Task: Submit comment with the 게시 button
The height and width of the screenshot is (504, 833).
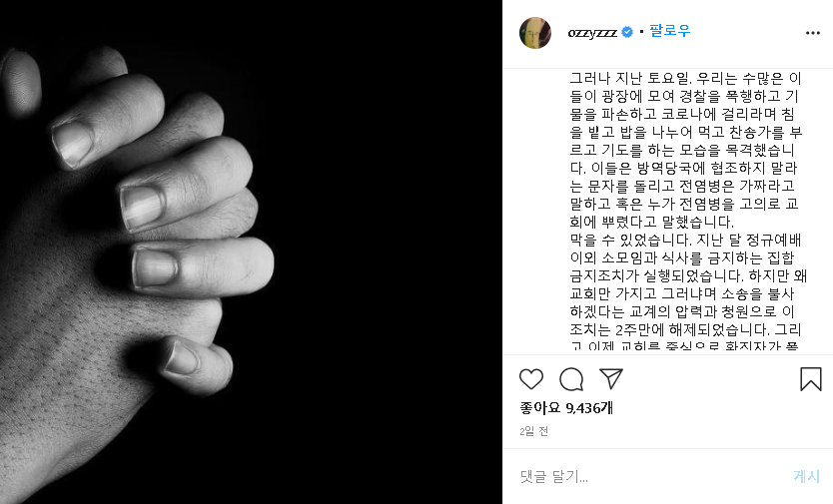Action: [x=806, y=476]
